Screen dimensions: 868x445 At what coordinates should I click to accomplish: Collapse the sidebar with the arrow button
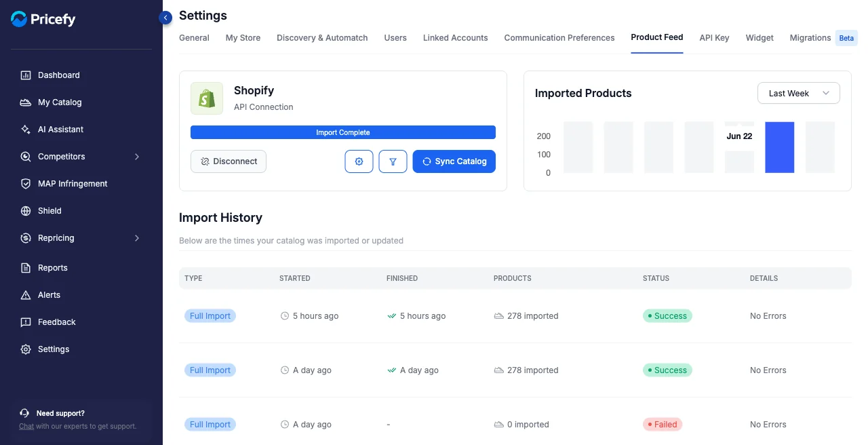[x=165, y=18]
